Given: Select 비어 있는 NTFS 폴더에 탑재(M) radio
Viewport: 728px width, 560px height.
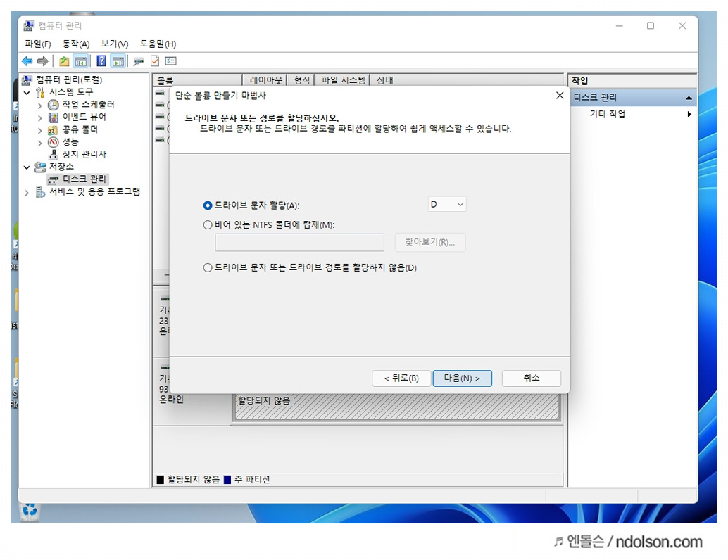Looking at the screenshot, I should click(208, 225).
